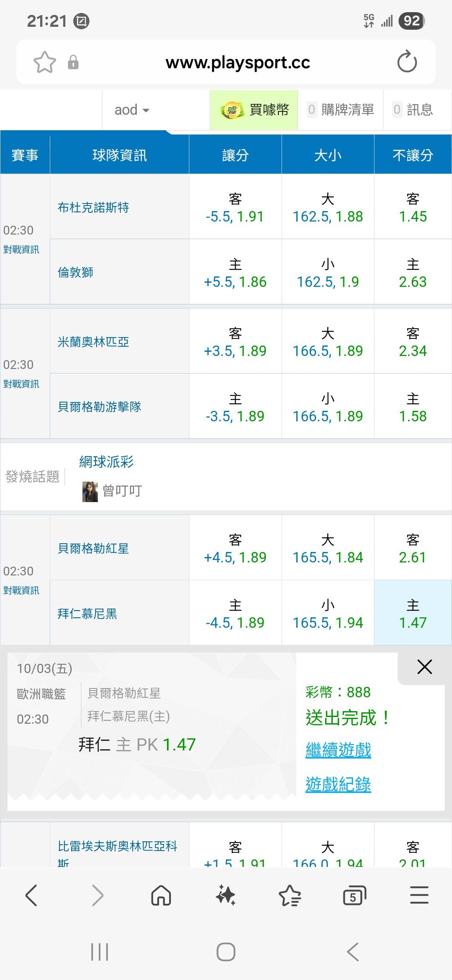
Task: Open the browser hamburger menu
Action: pyautogui.click(x=419, y=895)
